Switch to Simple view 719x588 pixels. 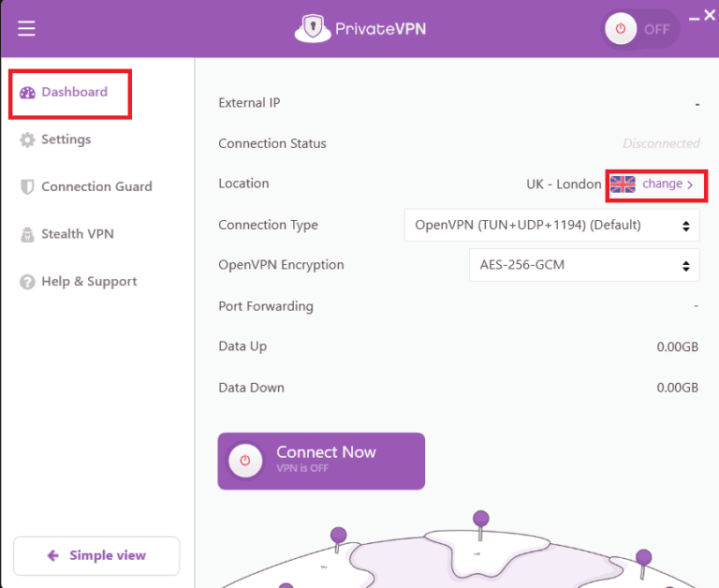96,555
